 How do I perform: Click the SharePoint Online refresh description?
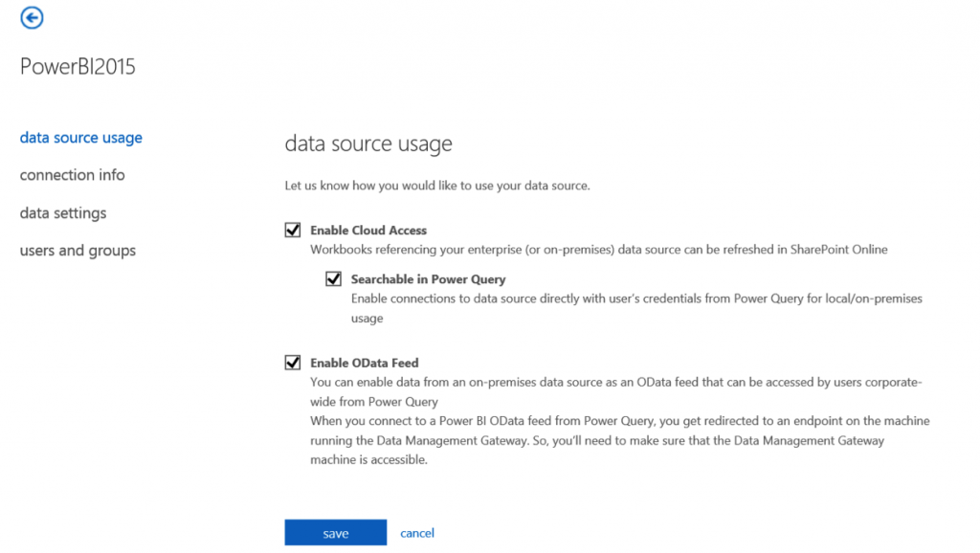point(598,250)
